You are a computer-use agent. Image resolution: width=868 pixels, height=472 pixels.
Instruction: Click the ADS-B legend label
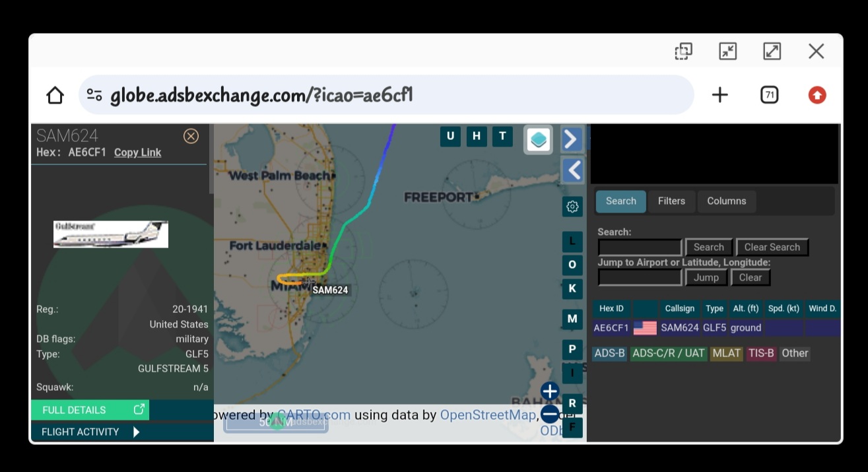[x=609, y=354]
